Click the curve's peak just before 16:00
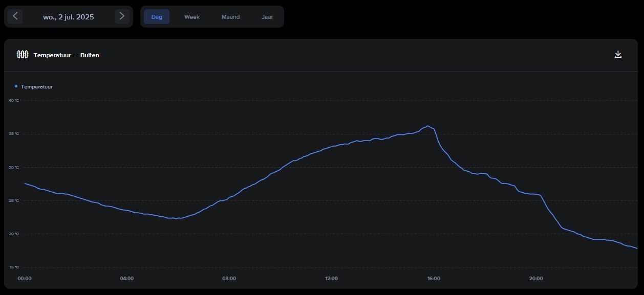The image size is (644, 295). (428, 126)
